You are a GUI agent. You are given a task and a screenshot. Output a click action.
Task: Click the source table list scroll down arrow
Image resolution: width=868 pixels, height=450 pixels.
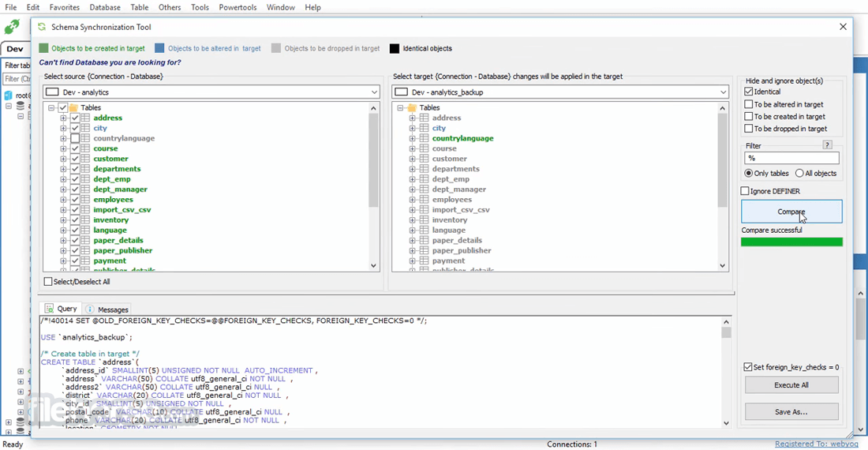click(374, 266)
